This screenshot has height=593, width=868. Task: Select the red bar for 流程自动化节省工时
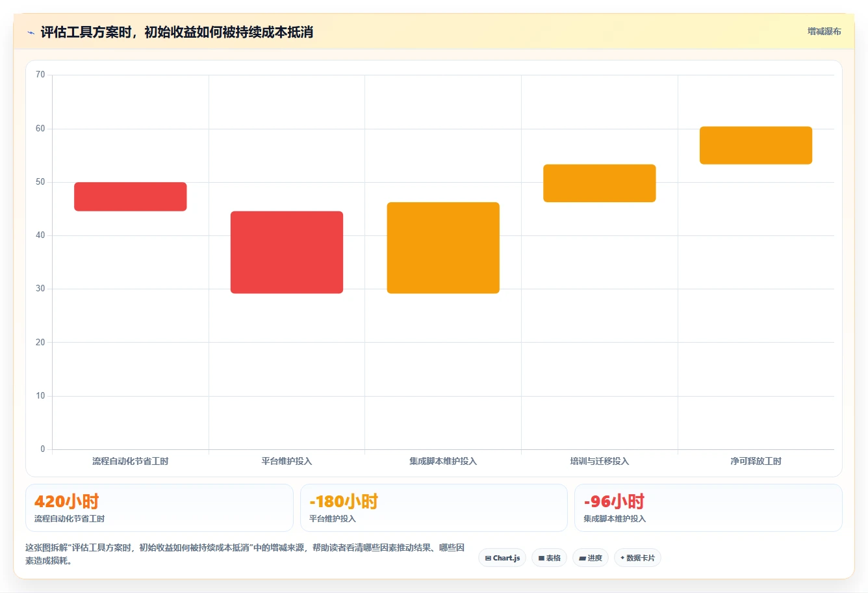[x=131, y=196]
